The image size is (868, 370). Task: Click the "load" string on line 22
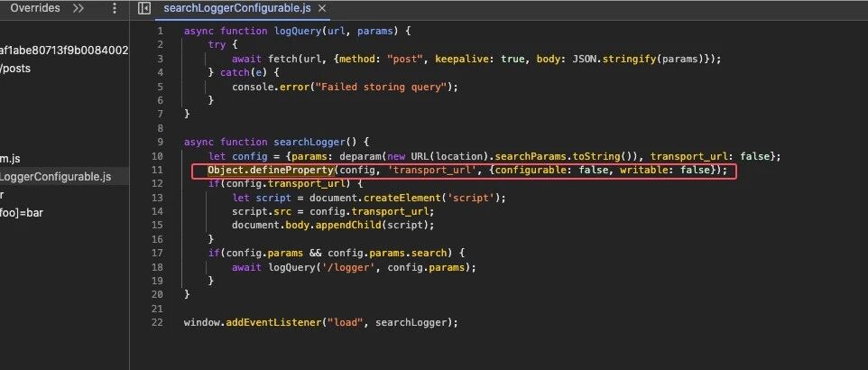pyautogui.click(x=346, y=322)
